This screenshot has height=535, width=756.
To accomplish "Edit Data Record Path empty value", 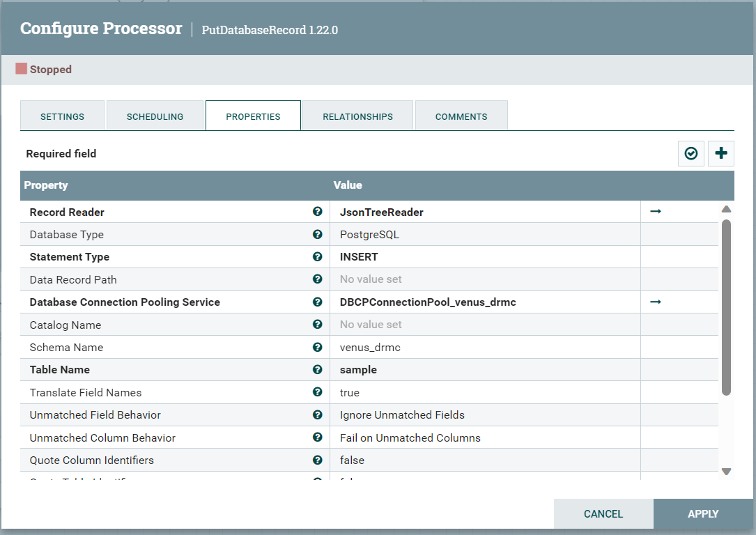I will pyautogui.click(x=485, y=279).
